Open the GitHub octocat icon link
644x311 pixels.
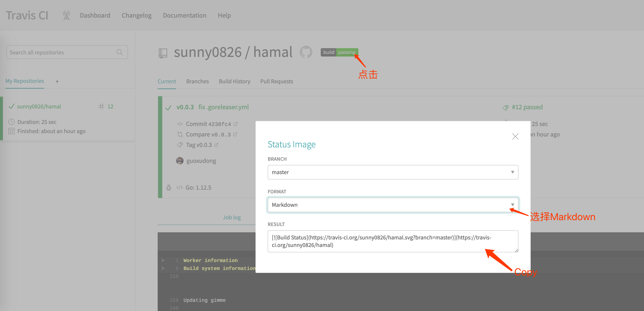pos(306,52)
